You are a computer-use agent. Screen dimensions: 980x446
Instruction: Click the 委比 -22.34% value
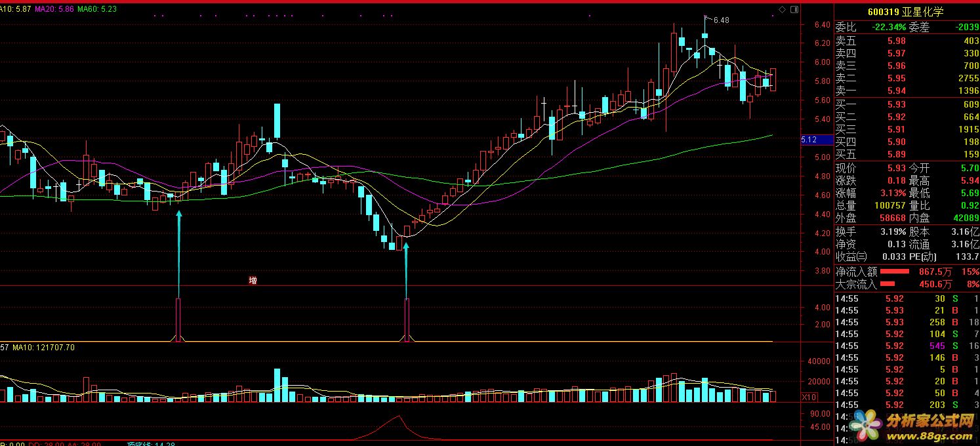pos(870,28)
